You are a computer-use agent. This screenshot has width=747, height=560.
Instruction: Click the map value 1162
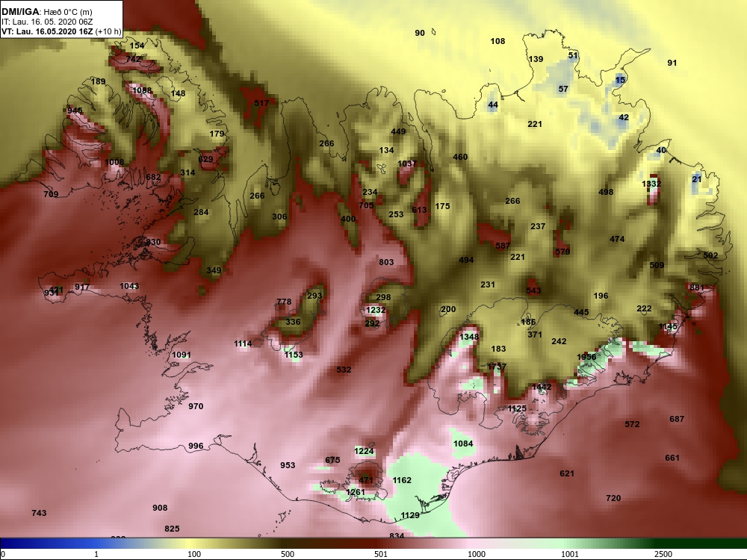[402, 480]
